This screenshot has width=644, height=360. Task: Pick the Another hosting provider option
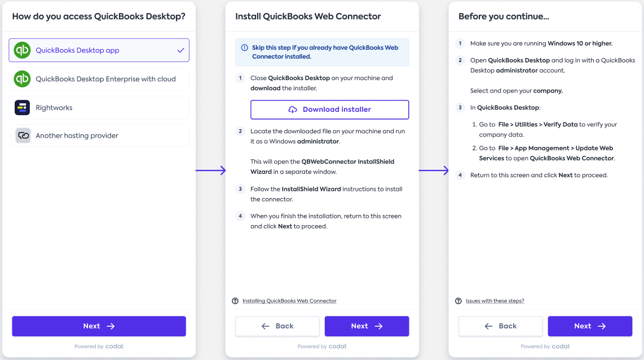(99, 135)
